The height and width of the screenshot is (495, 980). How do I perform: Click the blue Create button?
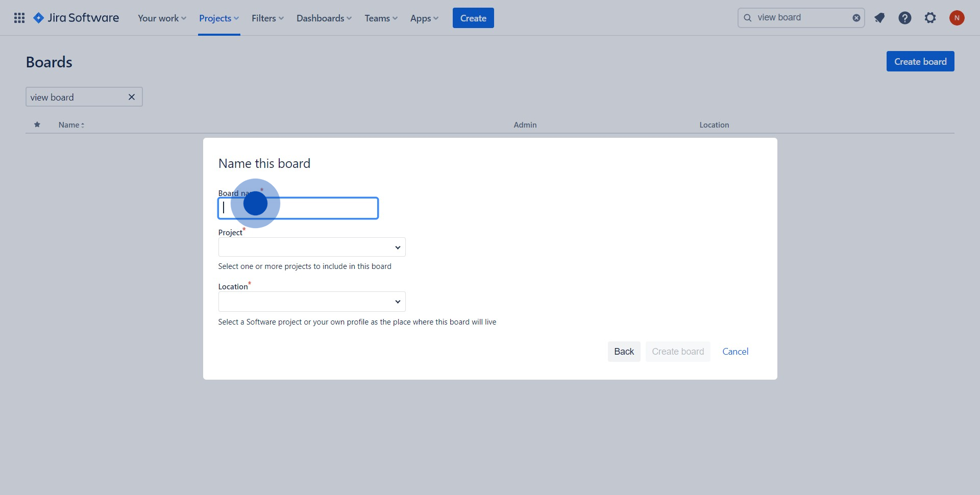click(x=473, y=18)
